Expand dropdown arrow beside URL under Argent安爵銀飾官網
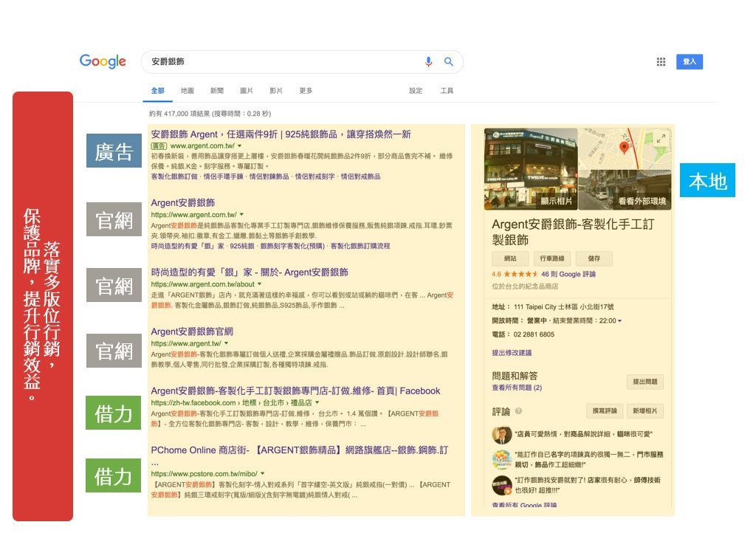This screenshot has width=756, height=536. [226, 344]
